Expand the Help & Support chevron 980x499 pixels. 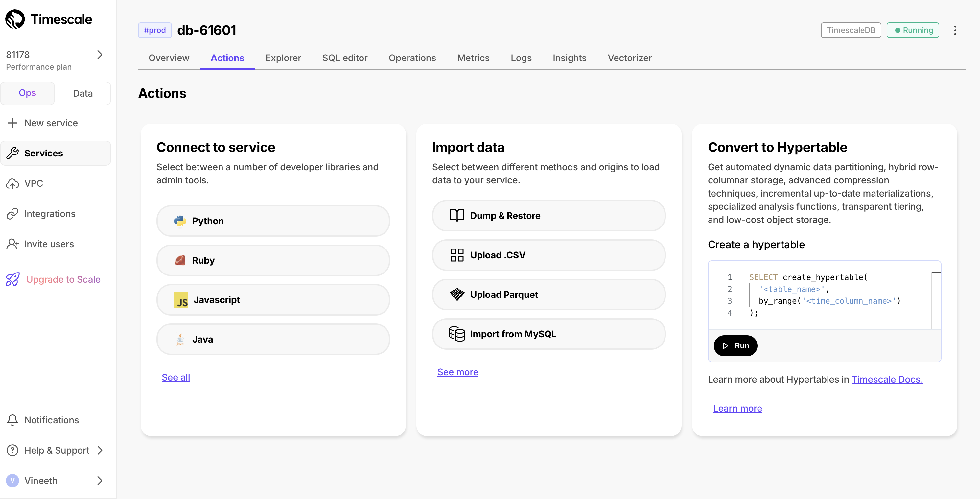100,450
